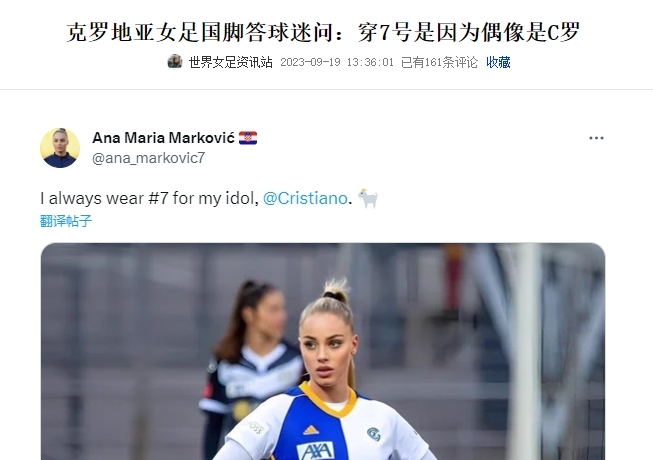Click the club crest on the white jersey
Screen dimensions: 653x460
(374, 434)
